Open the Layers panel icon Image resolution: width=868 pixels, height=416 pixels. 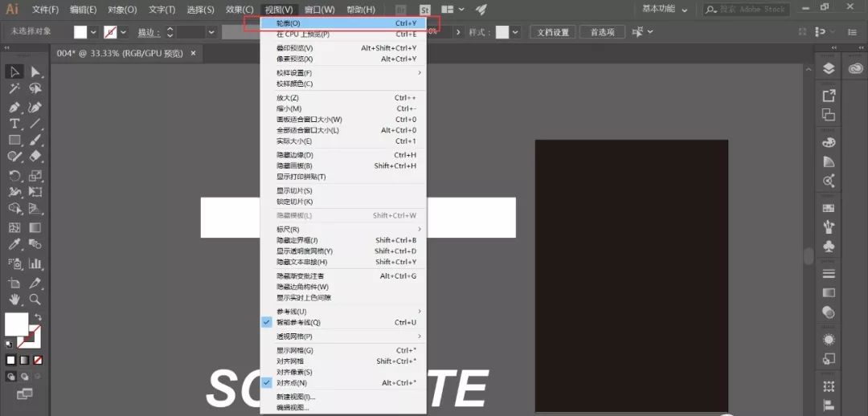tap(829, 69)
